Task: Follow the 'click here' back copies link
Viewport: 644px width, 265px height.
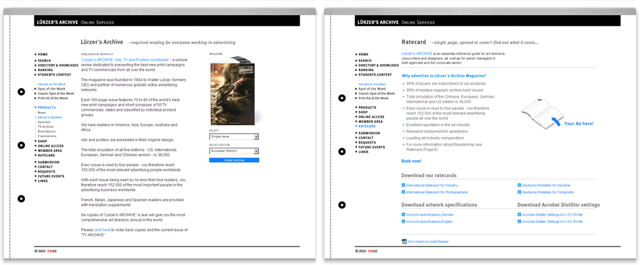Action: [102, 230]
